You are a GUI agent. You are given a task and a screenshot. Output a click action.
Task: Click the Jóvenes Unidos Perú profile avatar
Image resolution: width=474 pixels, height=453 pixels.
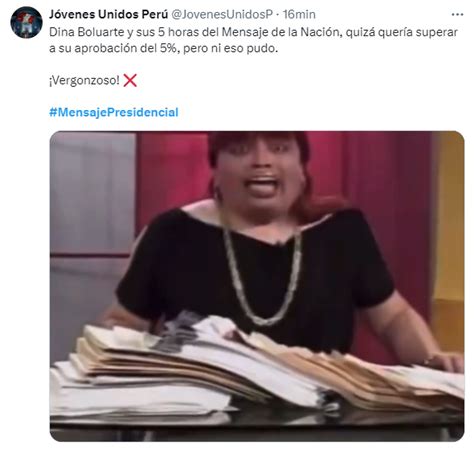tap(26, 22)
